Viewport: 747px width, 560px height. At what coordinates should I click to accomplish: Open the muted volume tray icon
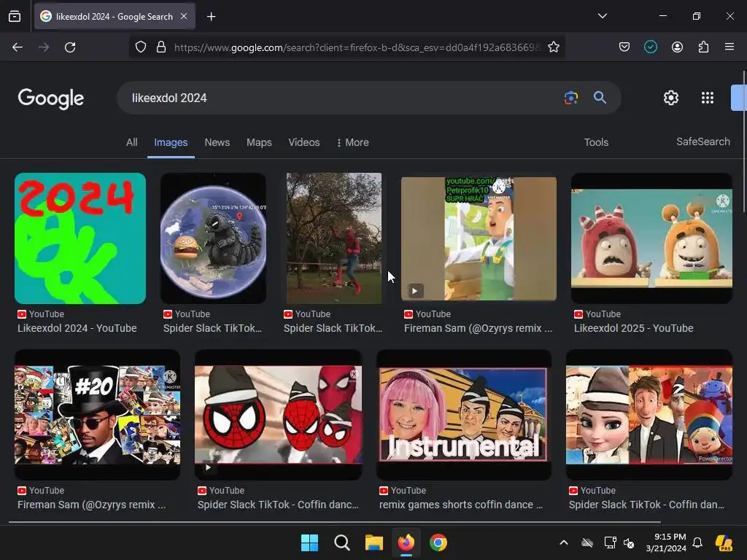630,542
